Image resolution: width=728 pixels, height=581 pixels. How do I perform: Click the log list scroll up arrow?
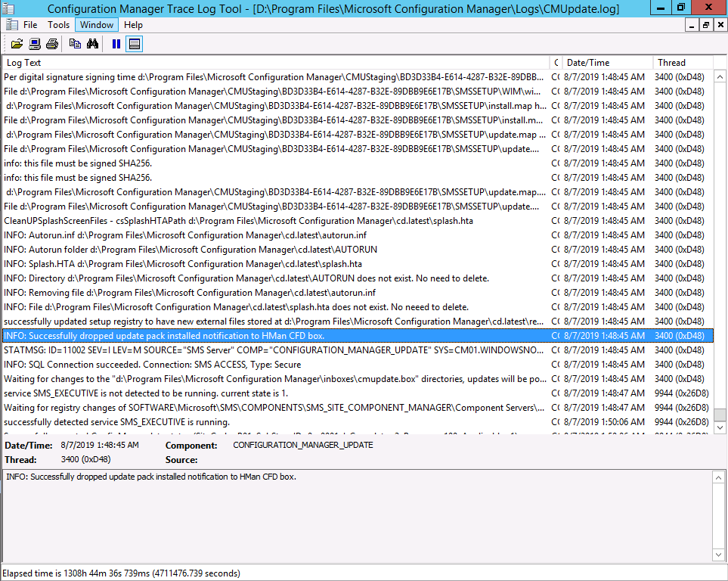coord(720,76)
